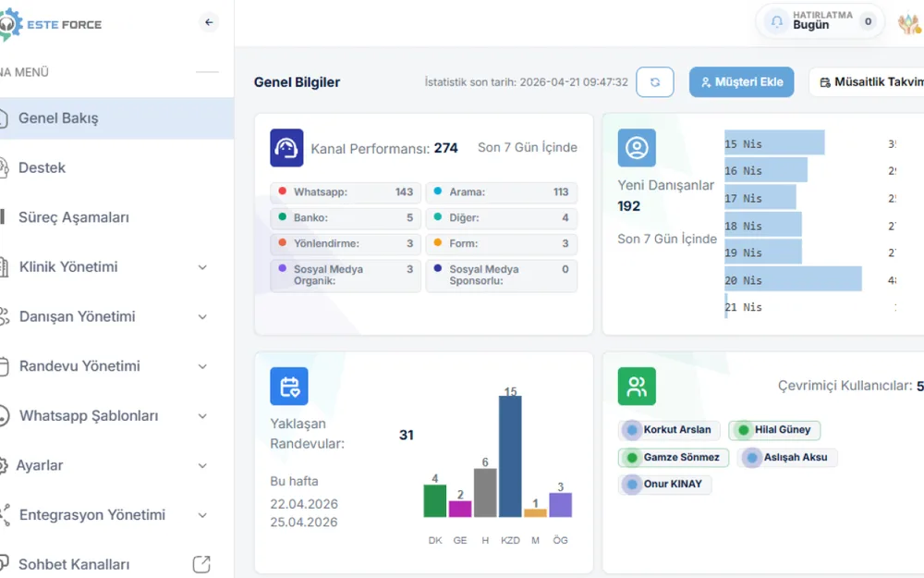Click Sosyal Medya Organik row
The image size is (924, 578).
(346, 276)
